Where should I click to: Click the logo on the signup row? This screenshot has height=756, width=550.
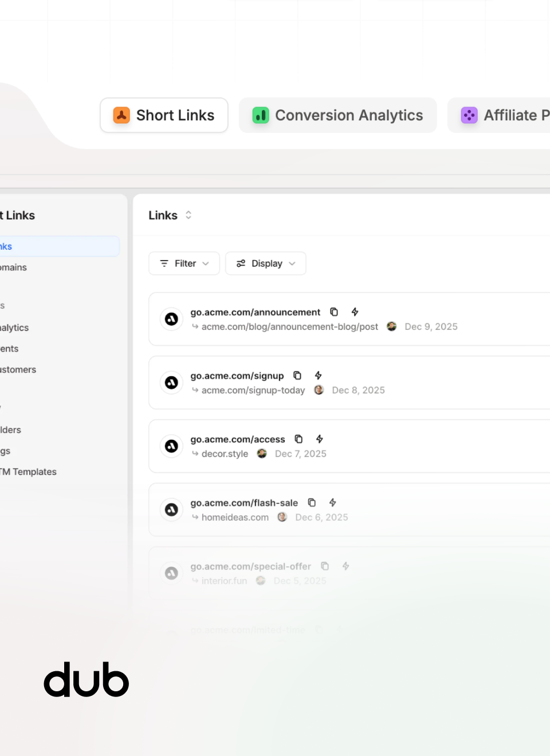pyautogui.click(x=171, y=383)
